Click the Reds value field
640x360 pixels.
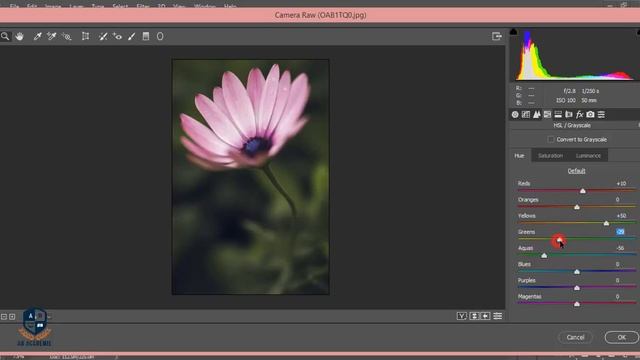pyautogui.click(x=621, y=184)
